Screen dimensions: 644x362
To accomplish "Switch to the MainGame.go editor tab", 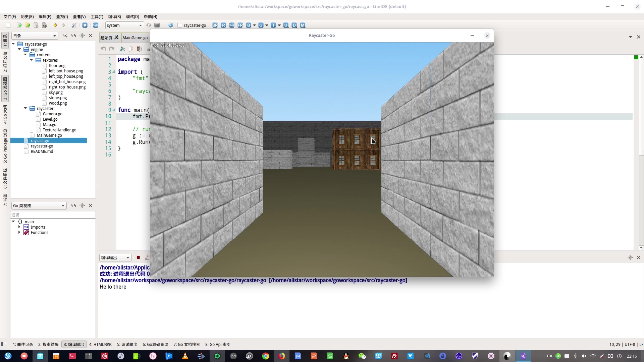I will tap(135, 38).
